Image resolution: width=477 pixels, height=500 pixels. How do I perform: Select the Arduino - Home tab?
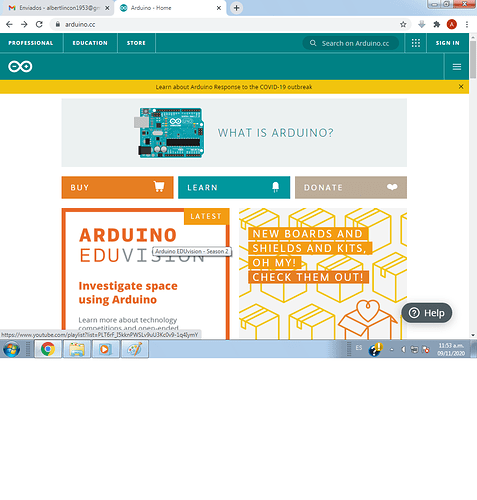(170, 8)
